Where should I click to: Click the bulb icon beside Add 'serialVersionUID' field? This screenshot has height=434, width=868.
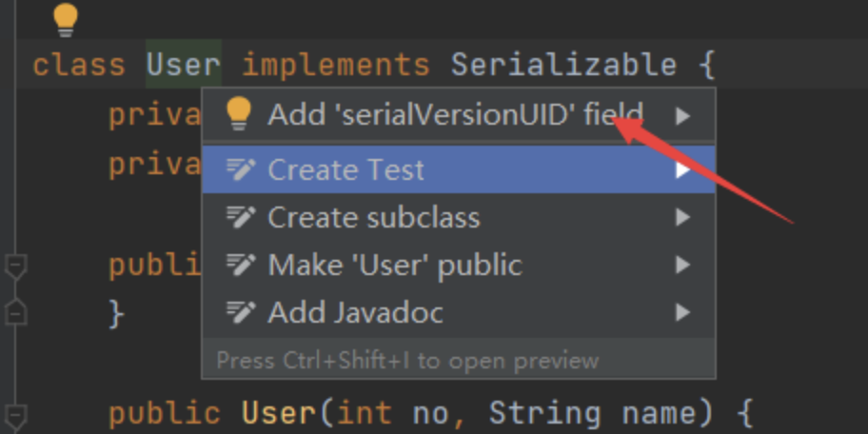point(238,115)
